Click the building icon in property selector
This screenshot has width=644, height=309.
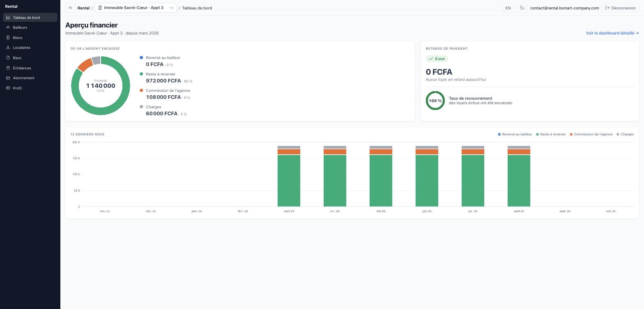tap(100, 8)
